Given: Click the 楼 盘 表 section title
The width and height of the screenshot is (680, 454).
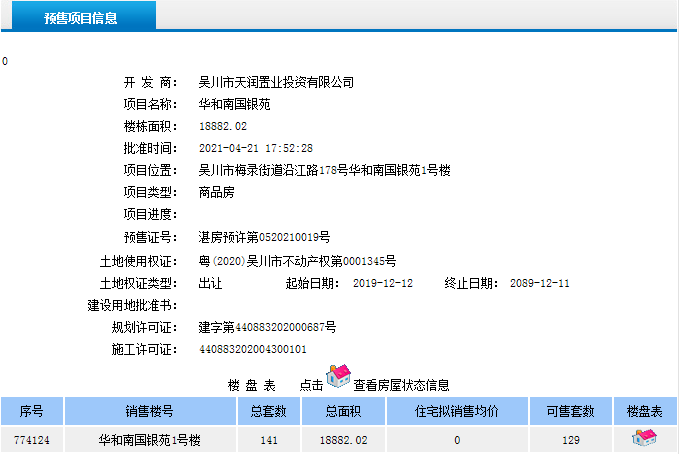Looking at the screenshot, I should (x=252, y=385).
